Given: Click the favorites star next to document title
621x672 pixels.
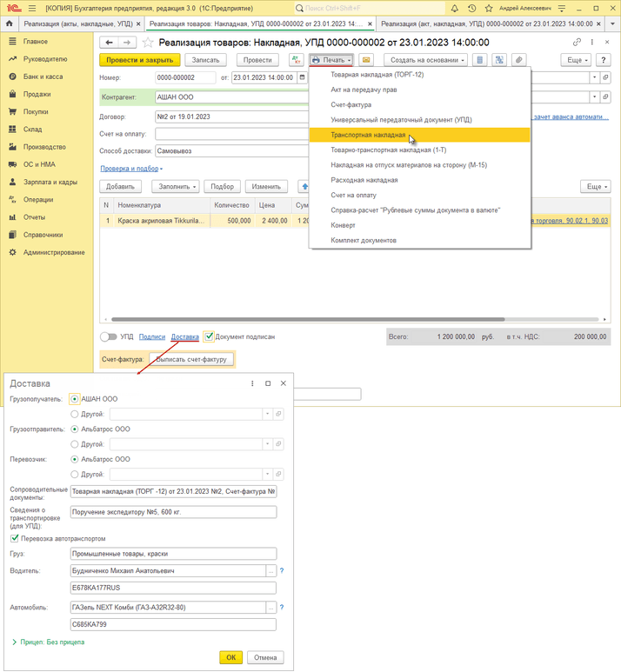Looking at the screenshot, I should click(148, 43).
